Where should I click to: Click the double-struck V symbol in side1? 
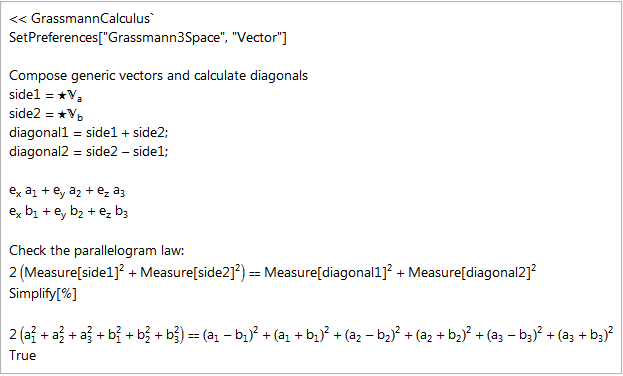pyautogui.click(x=72, y=95)
